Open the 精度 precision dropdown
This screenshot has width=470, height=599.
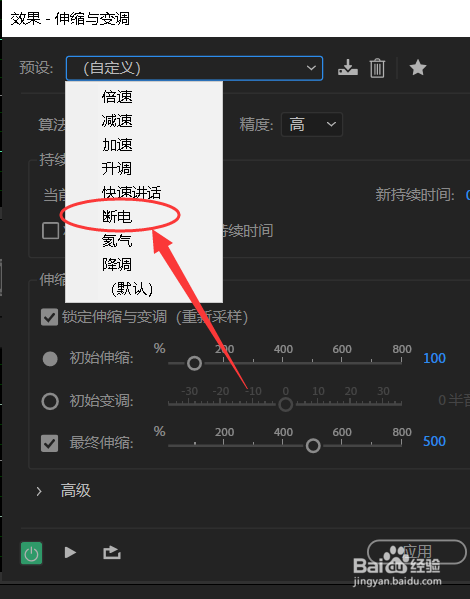[x=312, y=124]
